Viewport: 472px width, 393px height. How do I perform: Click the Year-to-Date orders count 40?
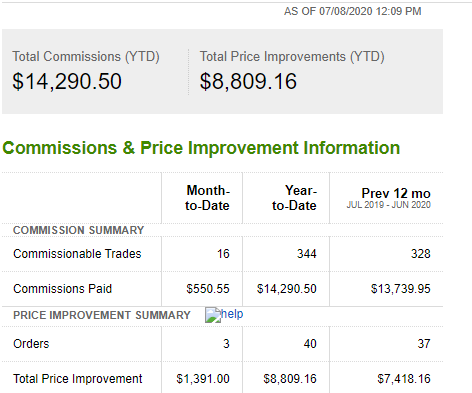click(x=310, y=344)
